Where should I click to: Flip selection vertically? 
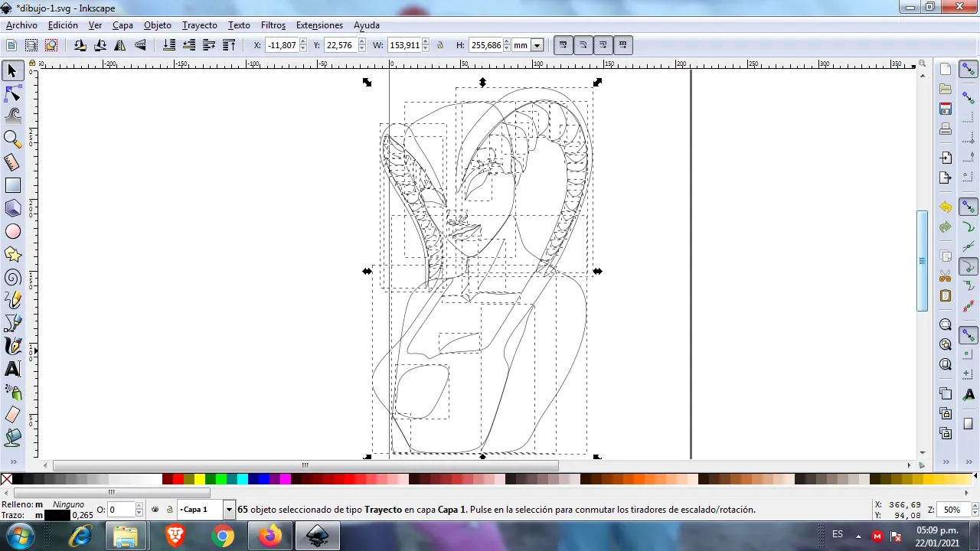pyautogui.click(x=140, y=45)
